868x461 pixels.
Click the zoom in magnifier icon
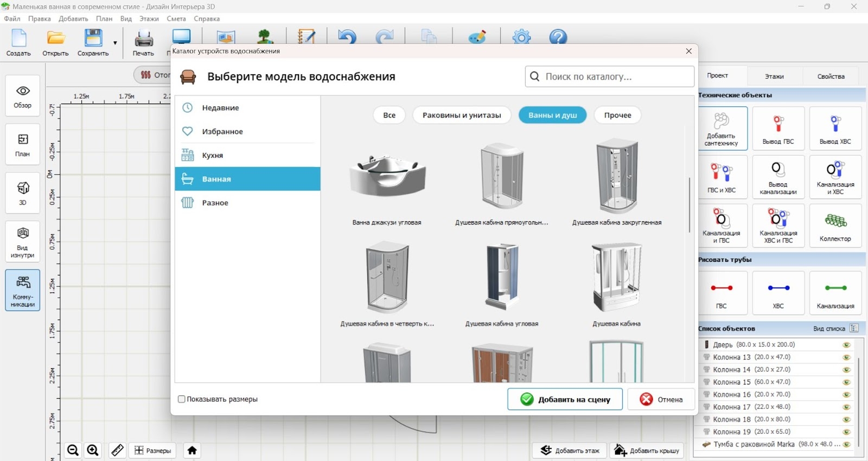(x=93, y=450)
